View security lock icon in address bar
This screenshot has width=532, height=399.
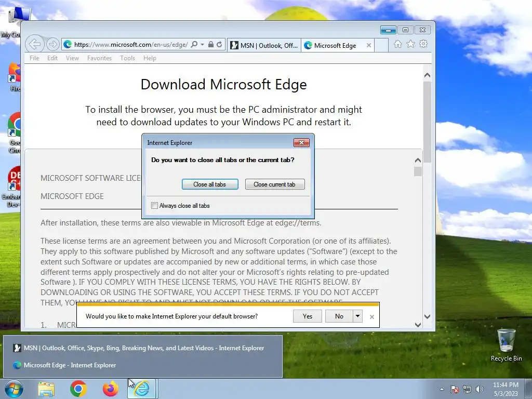pos(211,45)
